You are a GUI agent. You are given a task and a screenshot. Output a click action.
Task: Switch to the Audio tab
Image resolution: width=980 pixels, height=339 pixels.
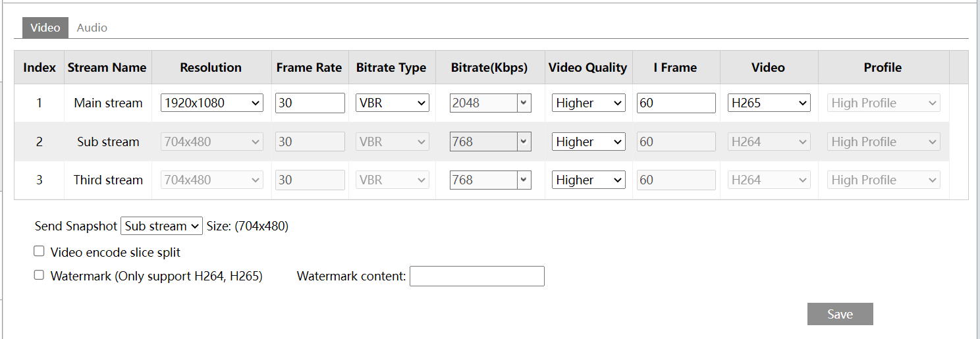(92, 28)
